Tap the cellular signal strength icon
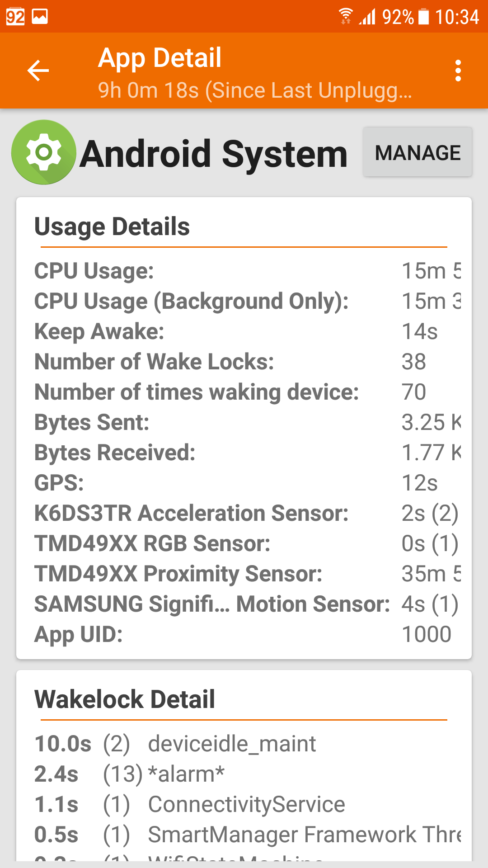Viewport: 488px width, 868px height. coord(368,17)
